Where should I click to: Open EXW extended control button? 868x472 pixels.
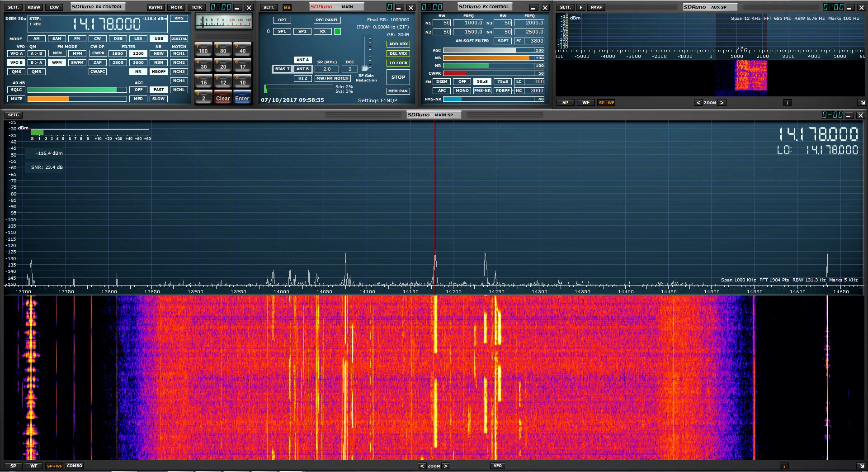point(54,7)
